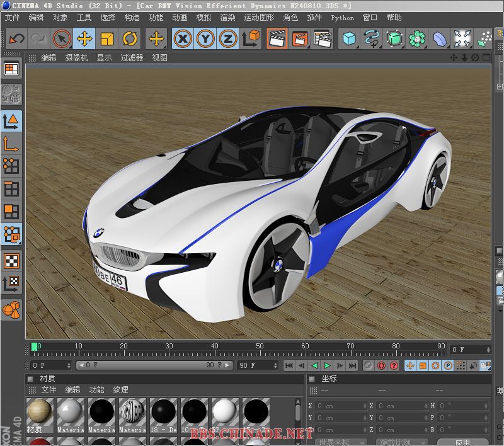The image size is (504, 446).
Task: Activate the Scale tool
Action: (107, 39)
